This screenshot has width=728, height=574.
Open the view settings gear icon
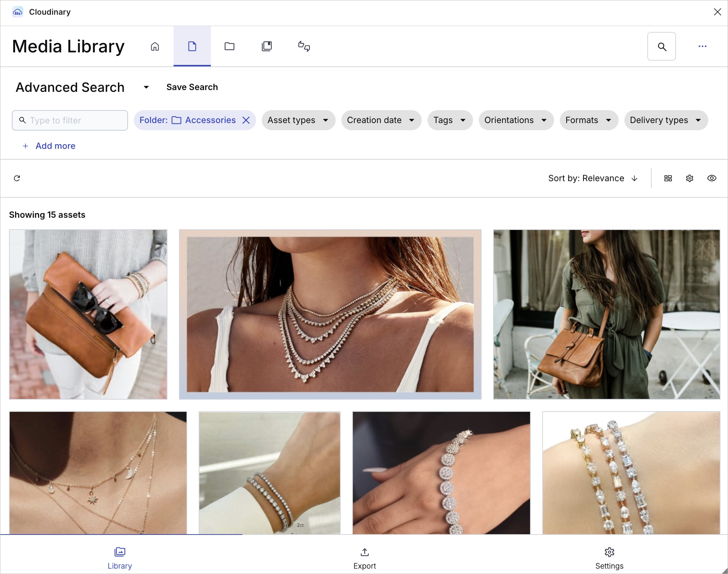click(x=690, y=178)
